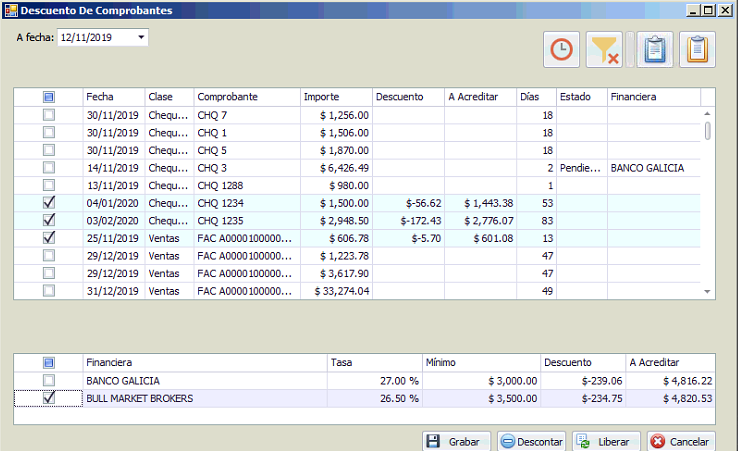Maximize the Descuento De Comprobantes window
This screenshot has width=738, height=451.
708,10
